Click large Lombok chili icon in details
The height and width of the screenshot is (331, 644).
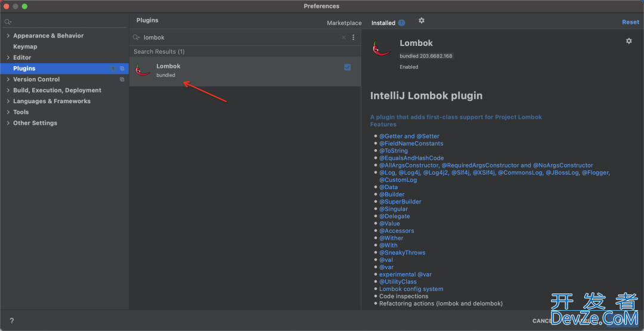pos(380,48)
